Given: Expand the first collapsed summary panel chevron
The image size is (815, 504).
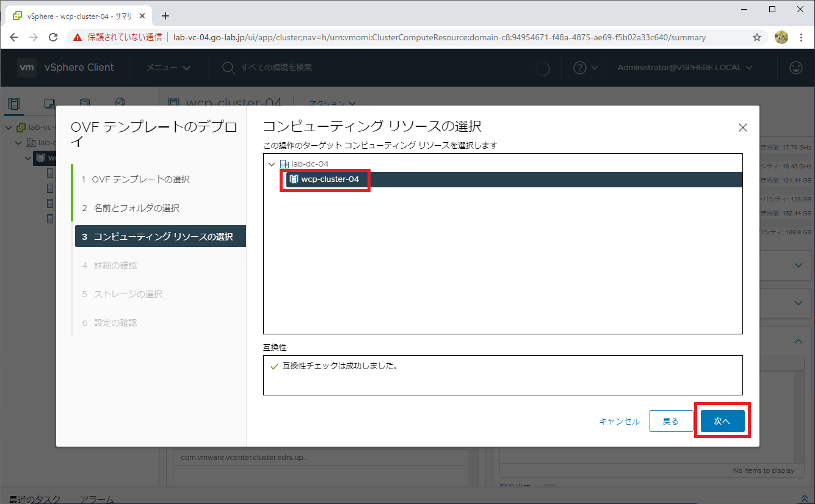Looking at the screenshot, I should coord(799,265).
